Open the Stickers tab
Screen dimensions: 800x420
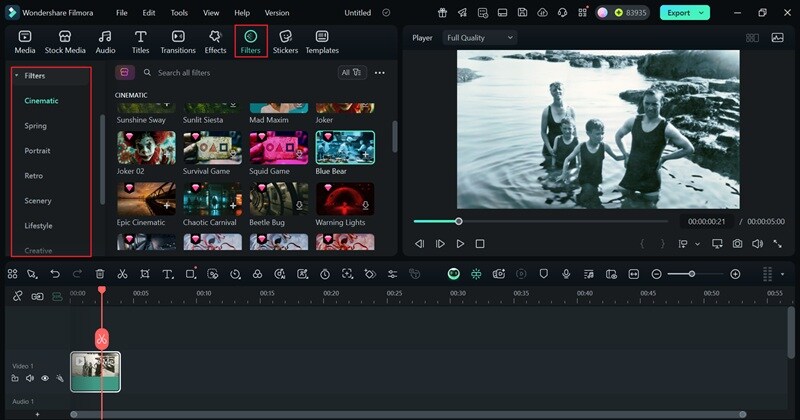tap(285, 42)
